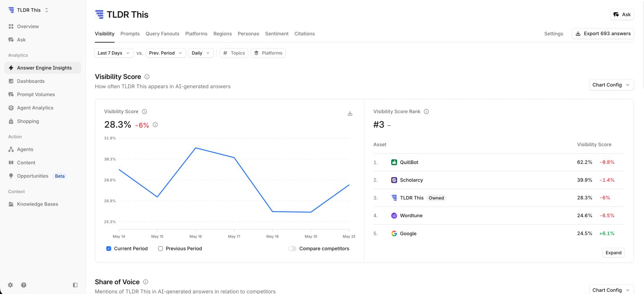This screenshot has height=294, width=644.
Task: Click info icon next to Share of Voice
Action: click(146, 282)
